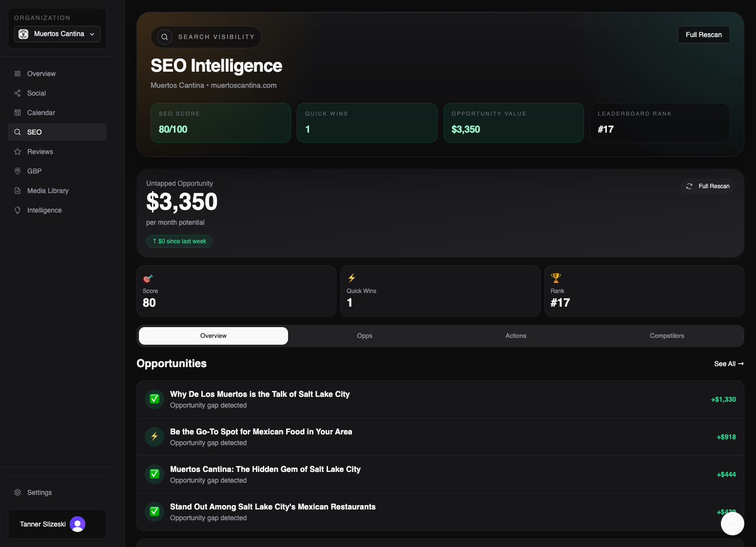The width and height of the screenshot is (756, 547).
Task: Open the Competitors tab
Action: click(667, 335)
